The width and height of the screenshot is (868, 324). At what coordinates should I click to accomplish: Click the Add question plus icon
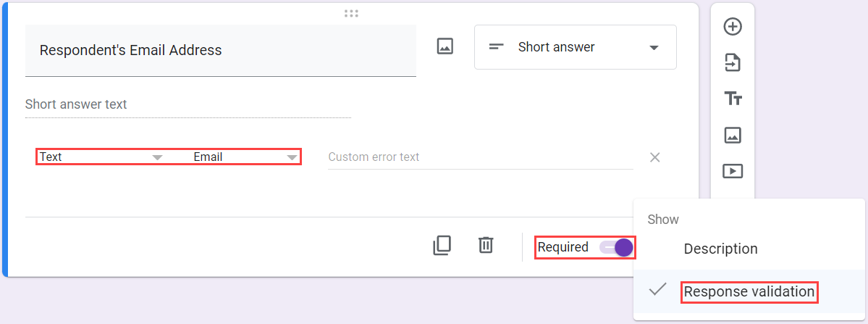pos(733,27)
